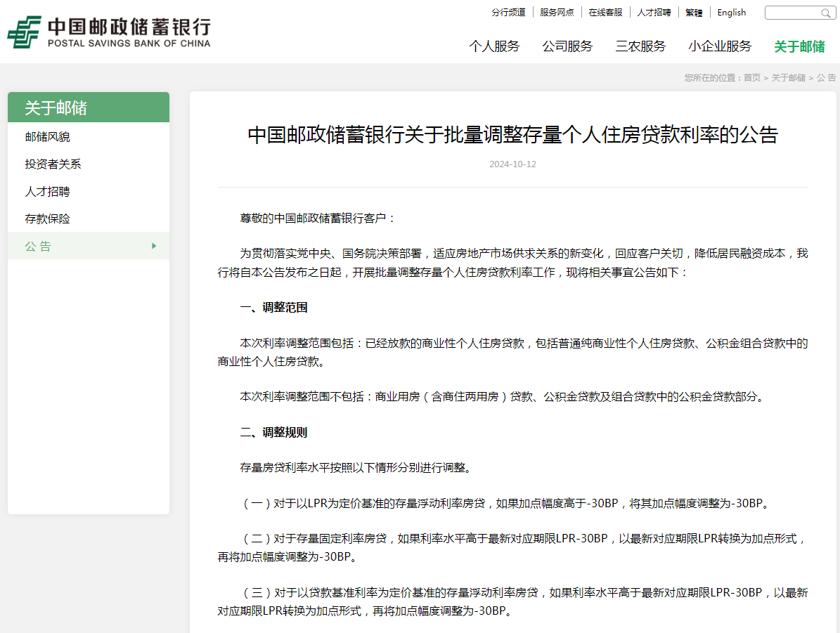Open 个人服务 navigation menu

click(x=494, y=46)
